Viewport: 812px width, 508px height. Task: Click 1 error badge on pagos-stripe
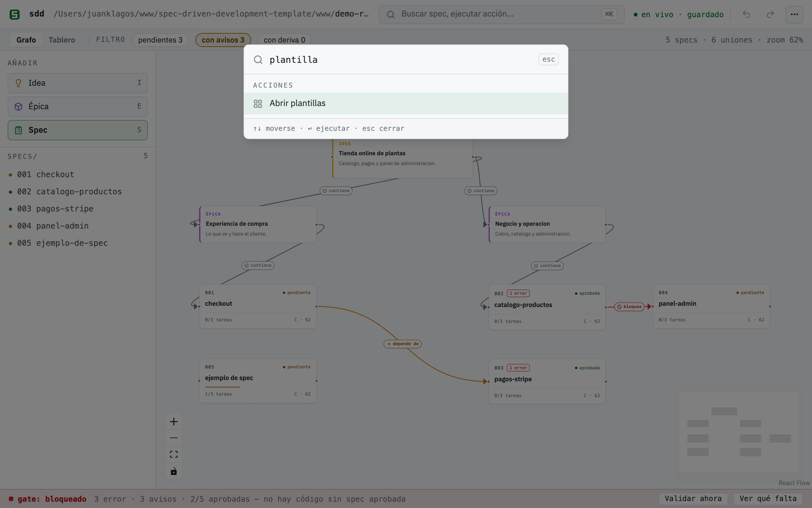pyautogui.click(x=518, y=368)
